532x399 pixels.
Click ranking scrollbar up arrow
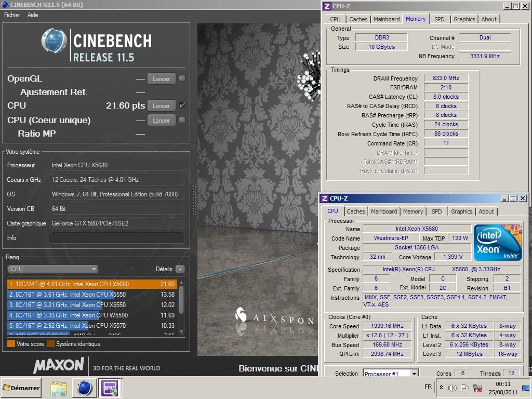[x=181, y=282]
